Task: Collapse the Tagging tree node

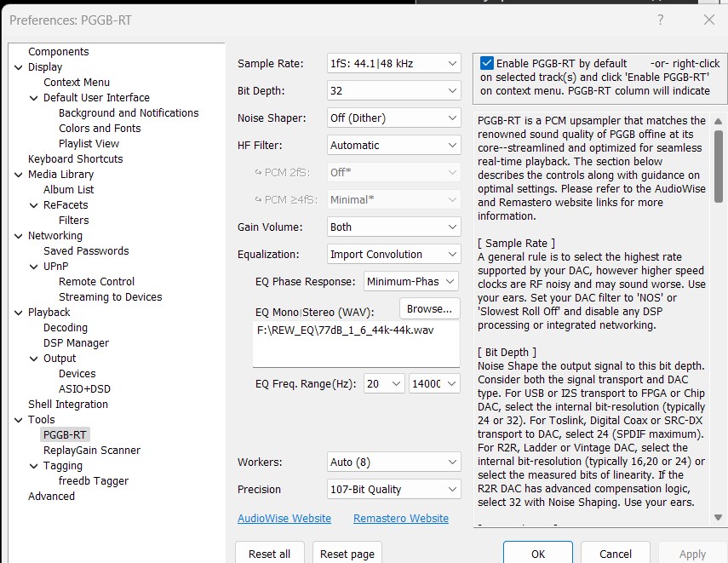Action: [x=32, y=466]
